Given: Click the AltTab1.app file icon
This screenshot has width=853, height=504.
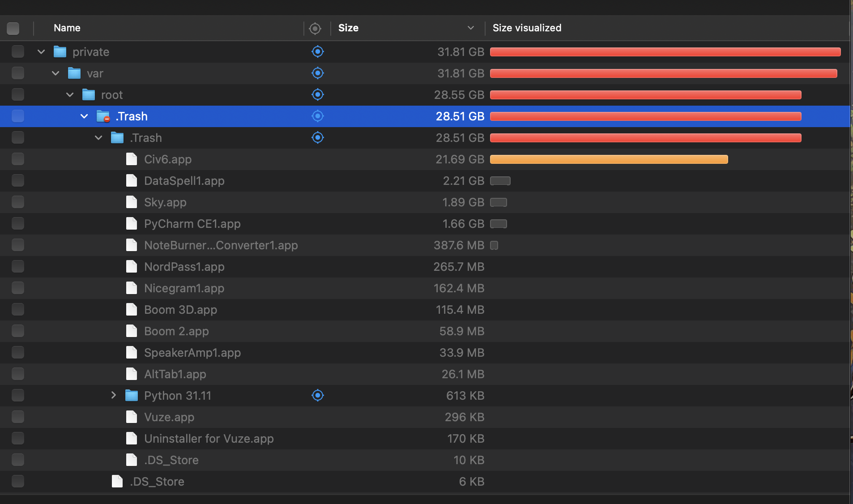Looking at the screenshot, I should [x=132, y=374].
